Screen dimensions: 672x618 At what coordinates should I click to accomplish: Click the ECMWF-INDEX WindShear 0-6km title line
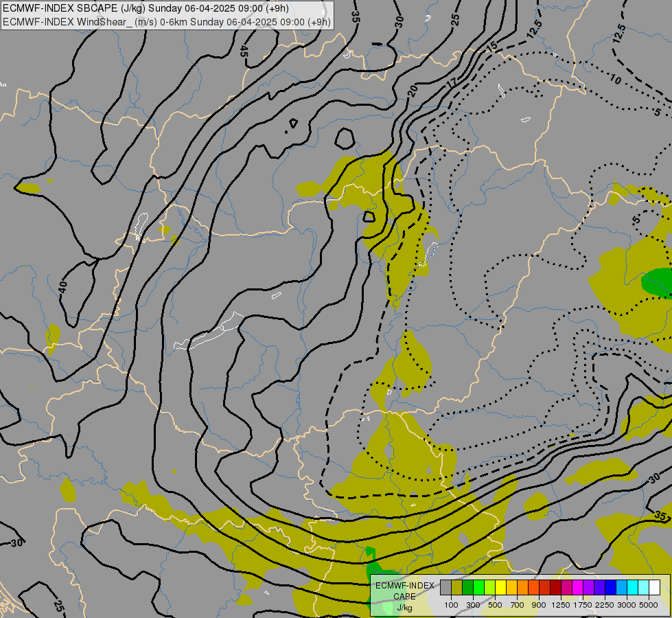click(167, 22)
